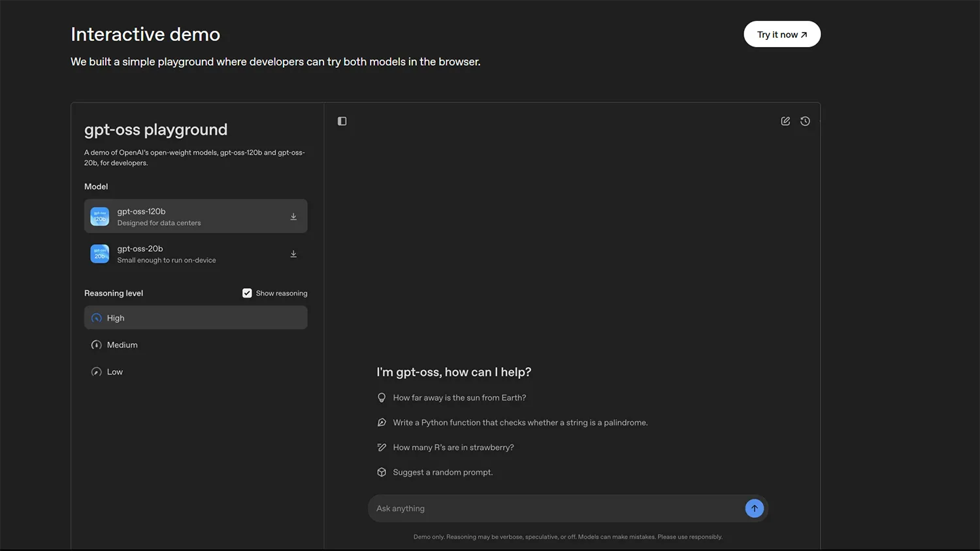Select Medium reasoning level
980x551 pixels.
[x=196, y=345]
